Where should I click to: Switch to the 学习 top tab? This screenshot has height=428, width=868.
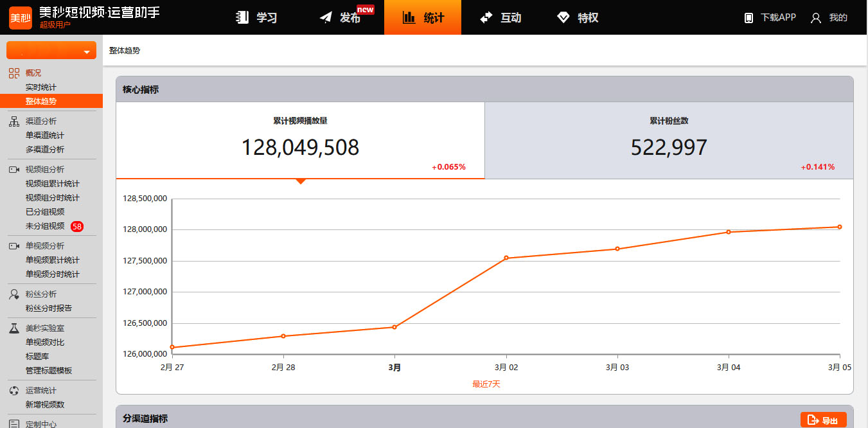click(x=256, y=18)
